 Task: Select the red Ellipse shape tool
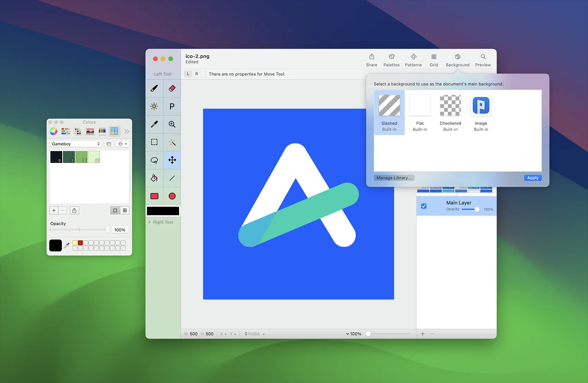(x=172, y=196)
